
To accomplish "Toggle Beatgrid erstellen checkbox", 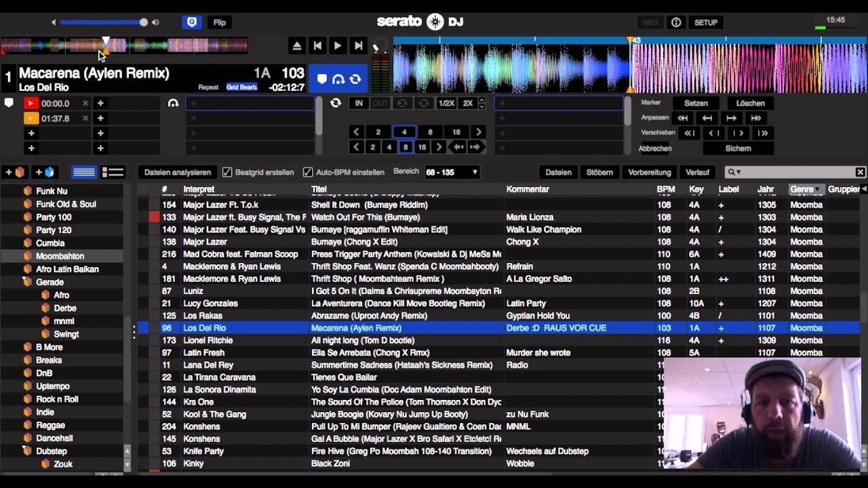I will click(x=227, y=172).
